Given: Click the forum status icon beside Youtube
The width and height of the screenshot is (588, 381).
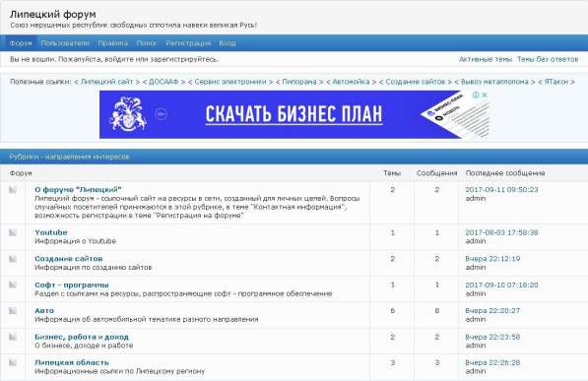Looking at the screenshot, I should (13, 233).
